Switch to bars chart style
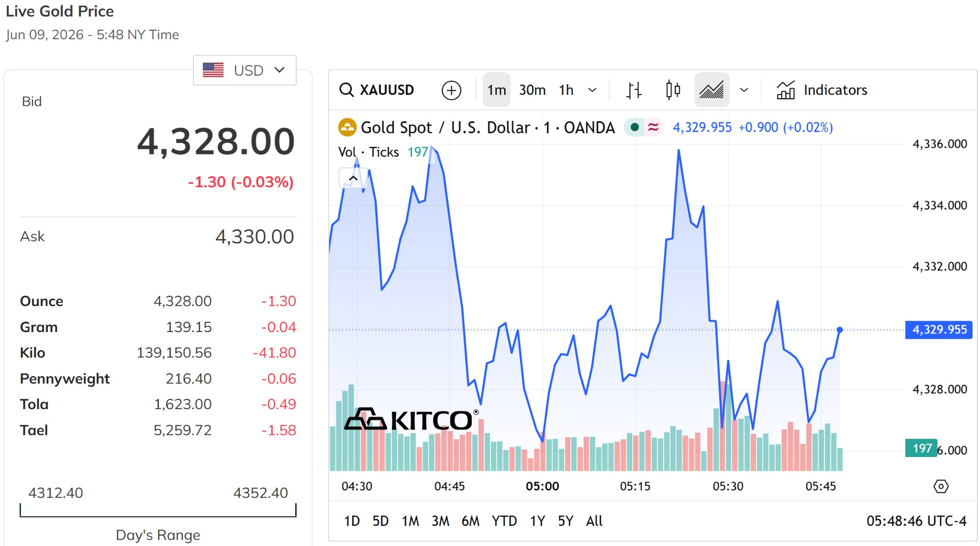This screenshot has height=546, width=980. pos(634,90)
